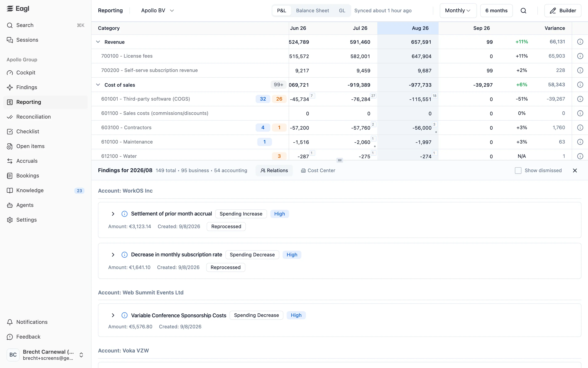This screenshot has height=368, width=588.
Task: Open the Knowledge section
Action: [x=46, y=190]
